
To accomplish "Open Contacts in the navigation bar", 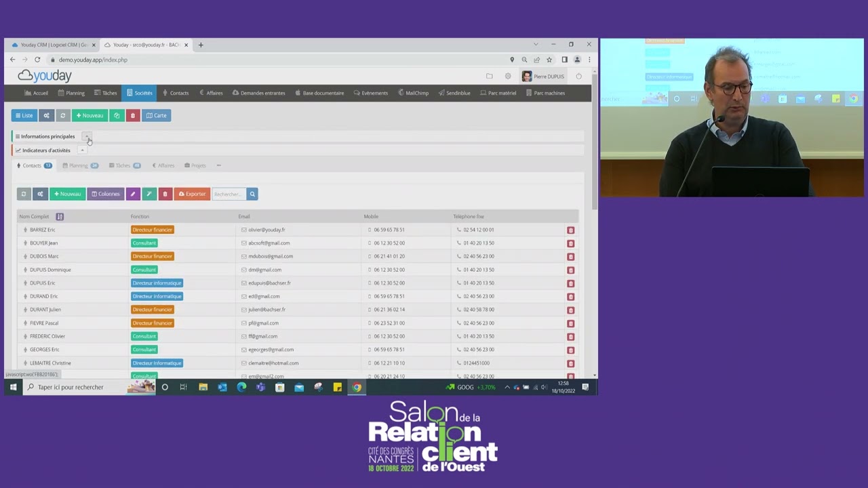I will pos(175,93).
